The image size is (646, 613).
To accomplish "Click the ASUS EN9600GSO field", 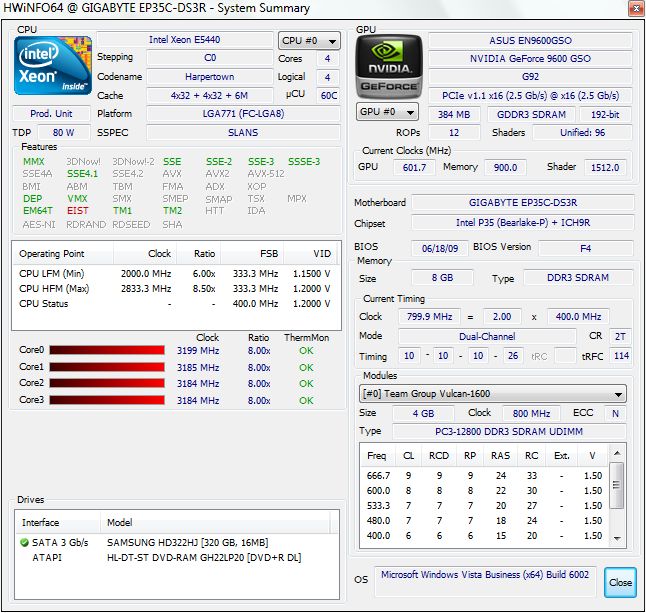I will pos(530,40).
